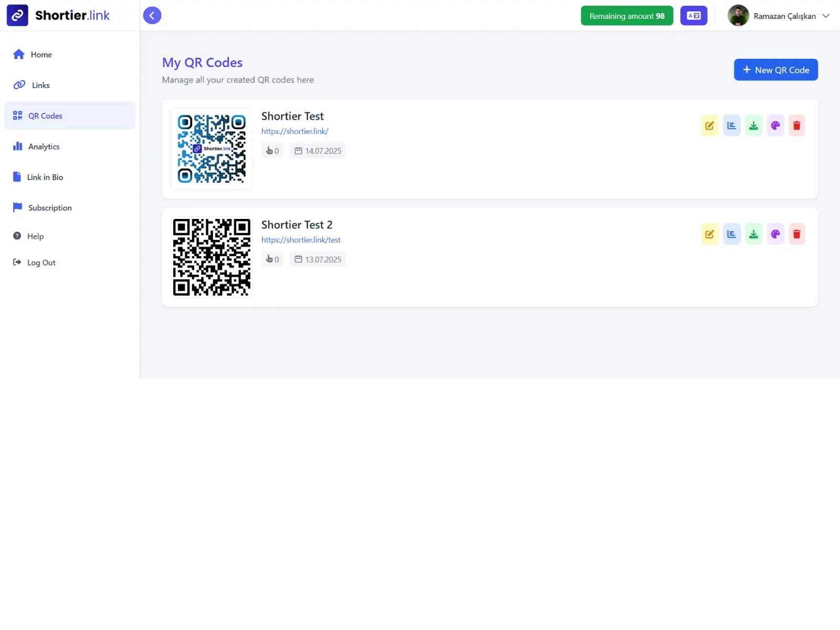Image resolution: width=840 pixels, height=630 pixels.
Task: Click the 14.07.2025 date badge
Action: [x=318, y=151]
